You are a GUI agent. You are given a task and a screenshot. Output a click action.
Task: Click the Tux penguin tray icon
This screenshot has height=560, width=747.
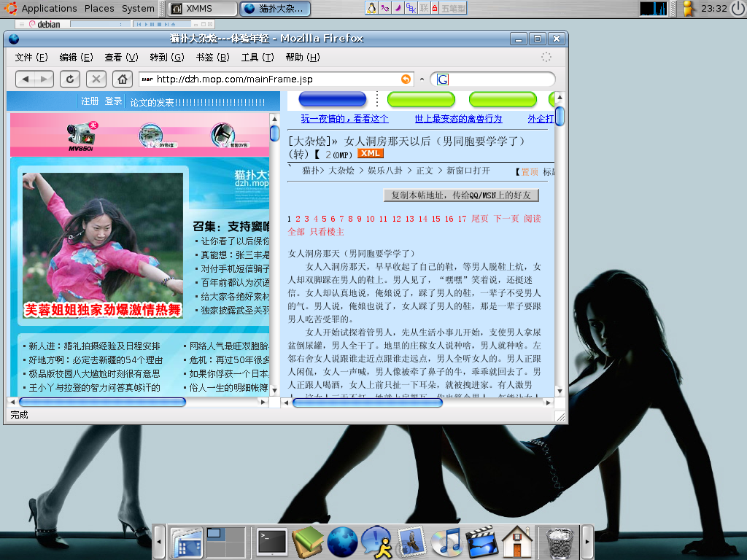click(371, 8)
